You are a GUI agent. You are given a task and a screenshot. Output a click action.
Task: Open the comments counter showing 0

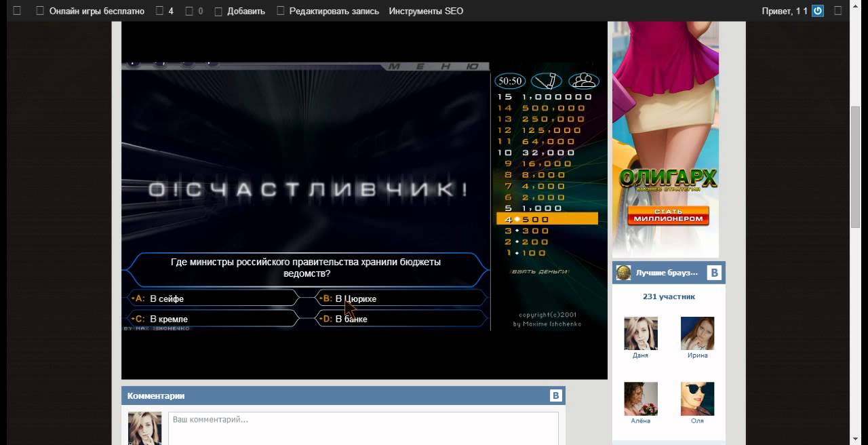pyautogui.click(x=194, y=11)
